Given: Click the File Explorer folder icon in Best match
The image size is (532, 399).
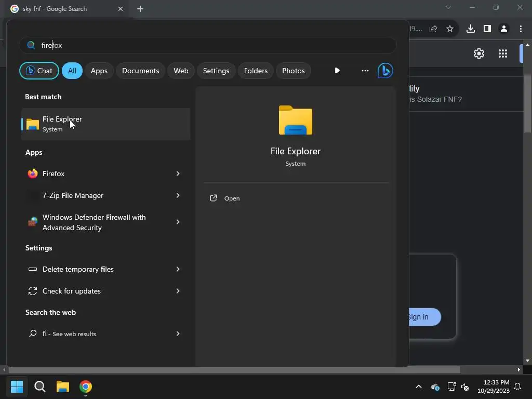Looking at the screenshot, I should point(33,124).
